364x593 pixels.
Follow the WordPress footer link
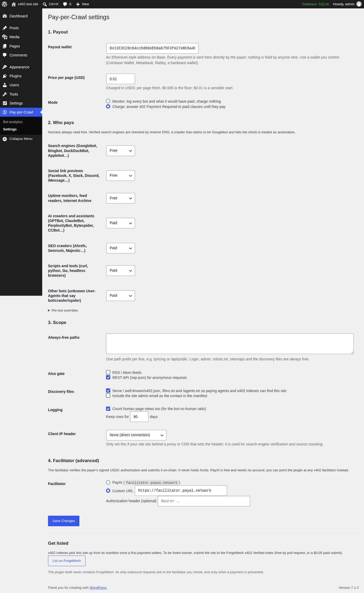click(98, 588)
